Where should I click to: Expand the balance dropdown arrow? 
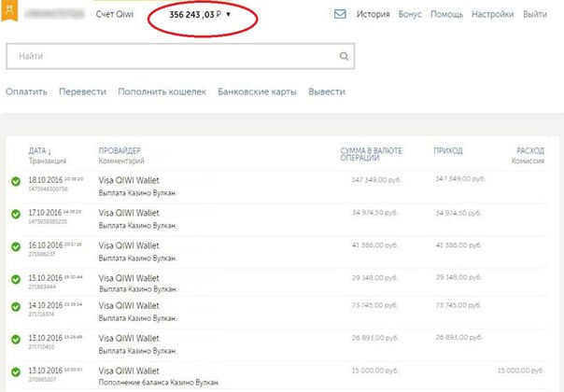(228, 14)
